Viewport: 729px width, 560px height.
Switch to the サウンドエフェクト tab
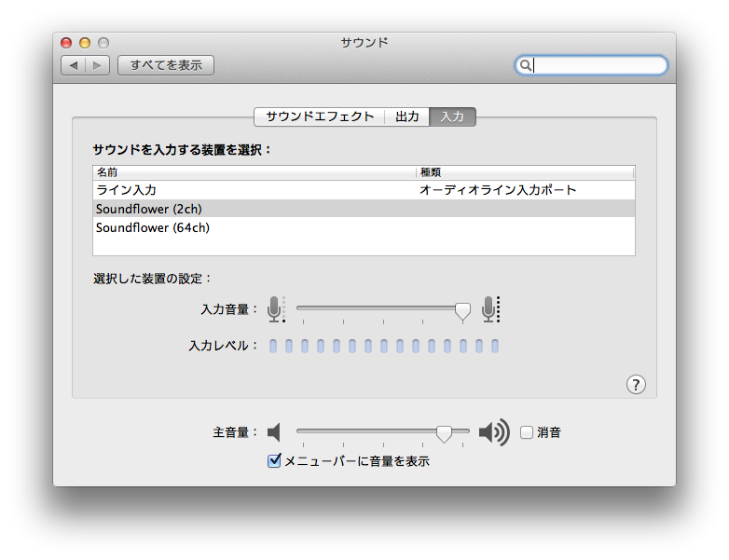pos(320,116)
